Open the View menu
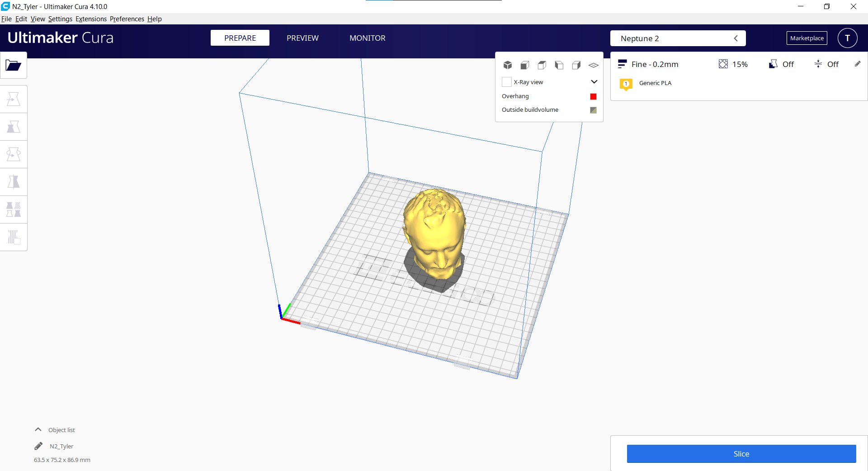 point(38,19)
